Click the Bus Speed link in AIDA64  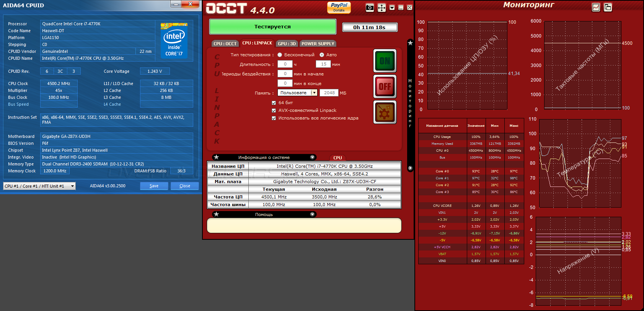18,104
